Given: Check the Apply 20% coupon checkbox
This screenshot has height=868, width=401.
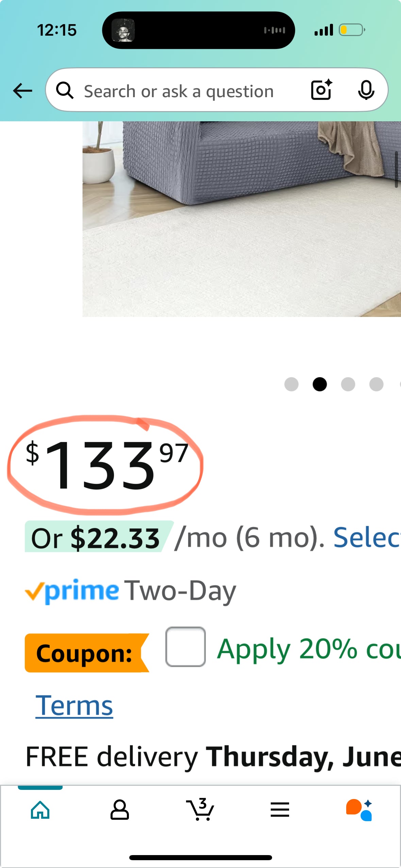Looking at the screenshot, I should click(x=185, y=647).
